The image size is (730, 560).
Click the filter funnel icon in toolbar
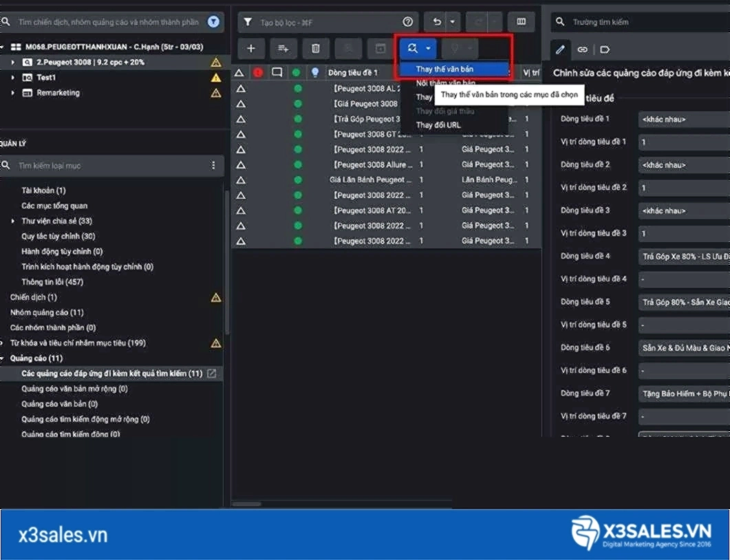[248, 22]
